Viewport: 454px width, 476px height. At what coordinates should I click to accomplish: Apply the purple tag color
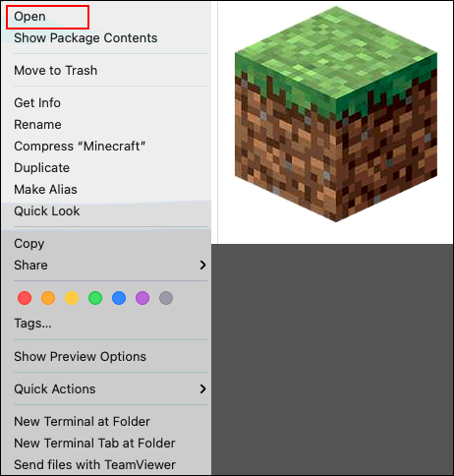(142, 298)
